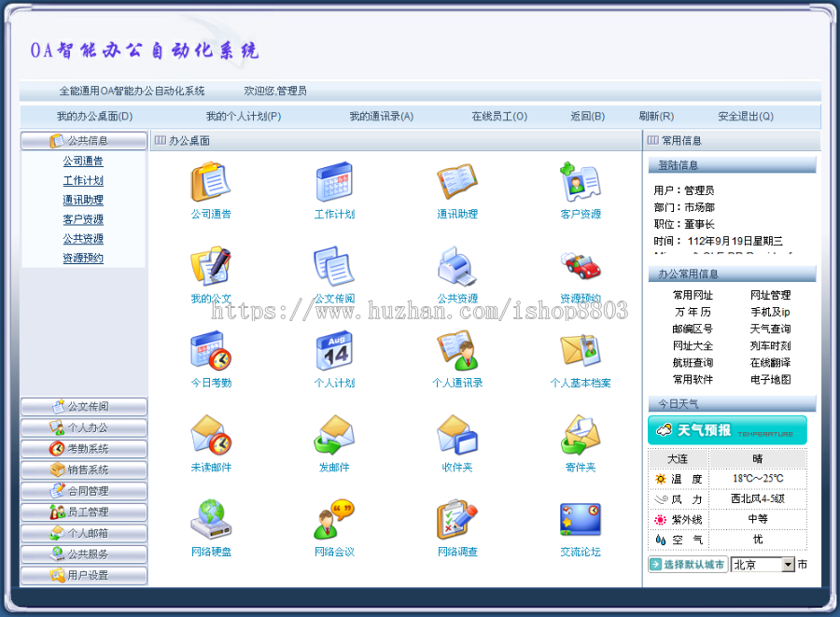The width and height of the screenshot is (840, 617).
Task: Open 万年历 calendar link
Action: coord(693,313)
